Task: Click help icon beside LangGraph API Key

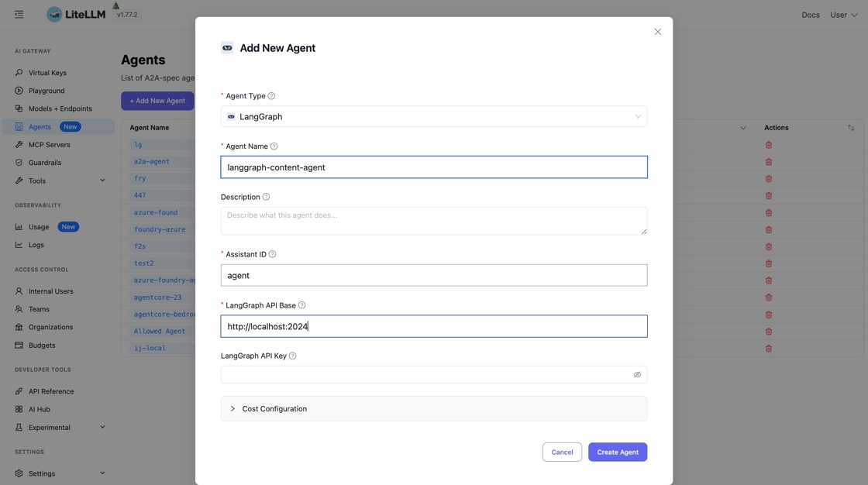Action: click(293, 356)
